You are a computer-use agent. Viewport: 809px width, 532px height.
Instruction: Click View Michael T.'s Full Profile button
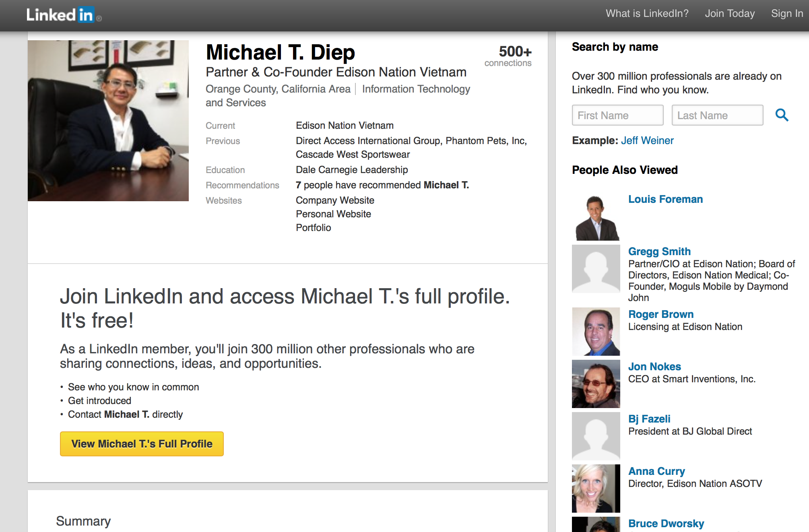[142, 444]
